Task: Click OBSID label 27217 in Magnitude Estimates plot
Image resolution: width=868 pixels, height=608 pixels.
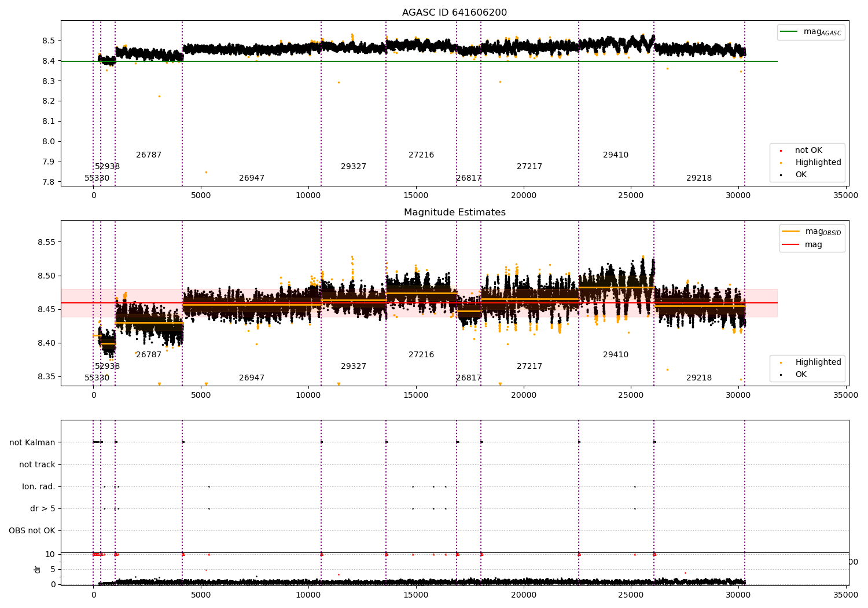Action: pos(529,367)
